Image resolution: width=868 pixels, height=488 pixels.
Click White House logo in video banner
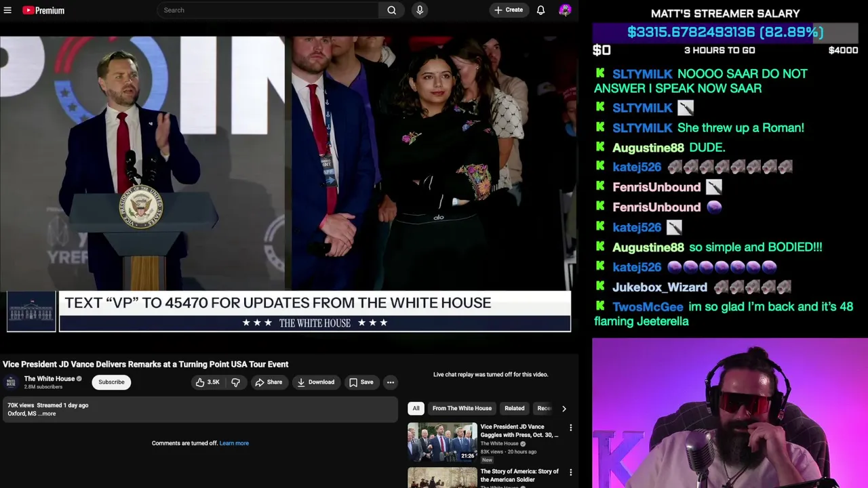tap(31, 312)
